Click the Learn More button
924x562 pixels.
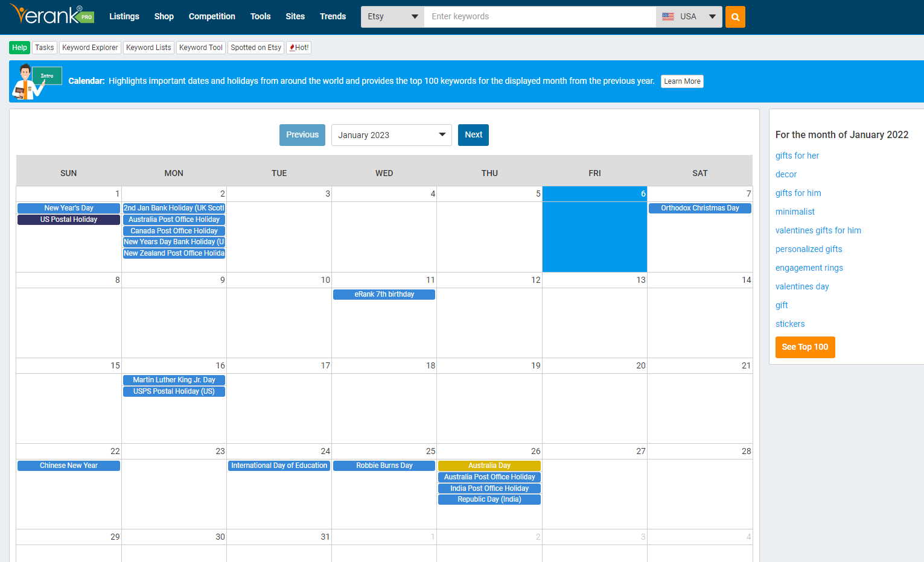point(683,81)
